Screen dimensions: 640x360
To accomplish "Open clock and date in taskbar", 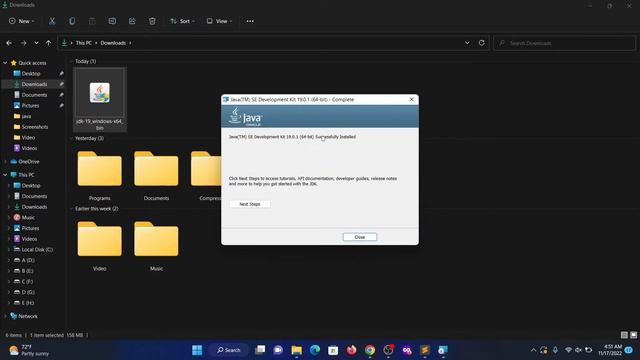I will (610, 350).
